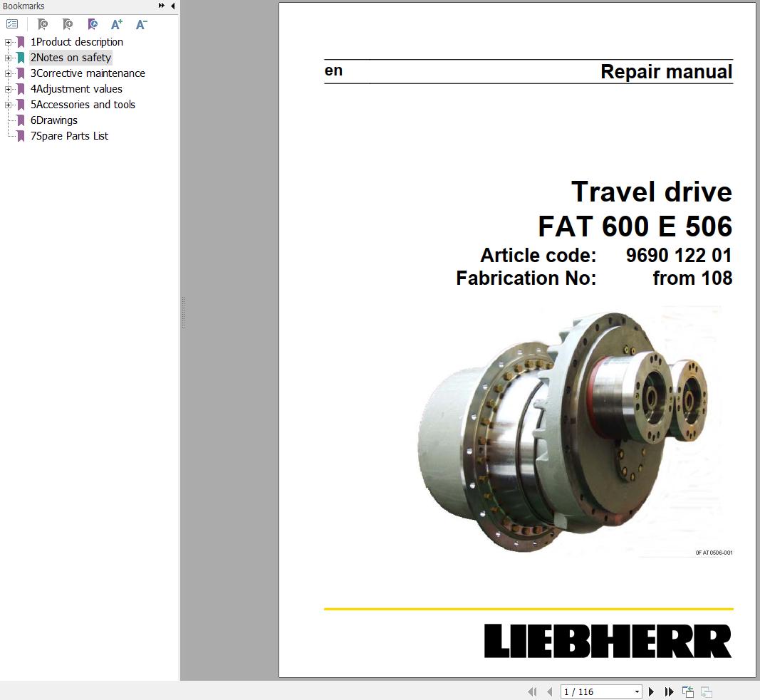Image resolution: width=760 pixels, height=700 pixels.
Task: Click the image caption '0F AT 0506-001'
Action: click(714, 553)
